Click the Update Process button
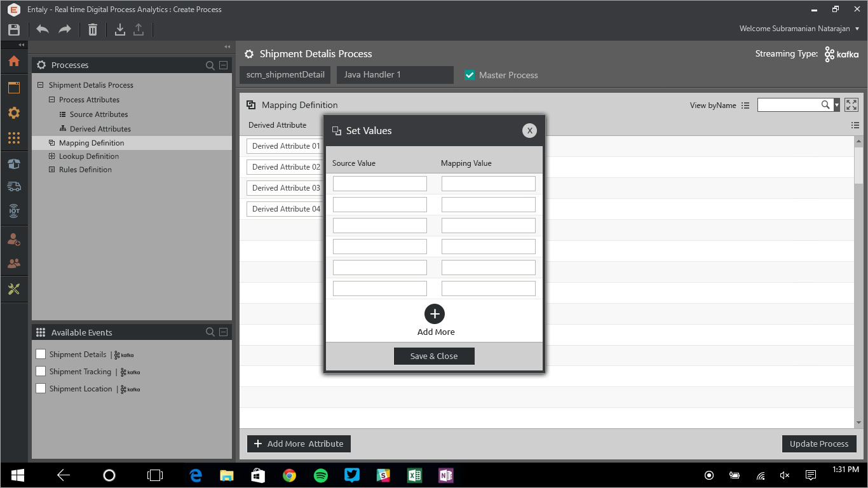This screenshot has height=488, width=868. pyautogui.click(x=818, y=444)
